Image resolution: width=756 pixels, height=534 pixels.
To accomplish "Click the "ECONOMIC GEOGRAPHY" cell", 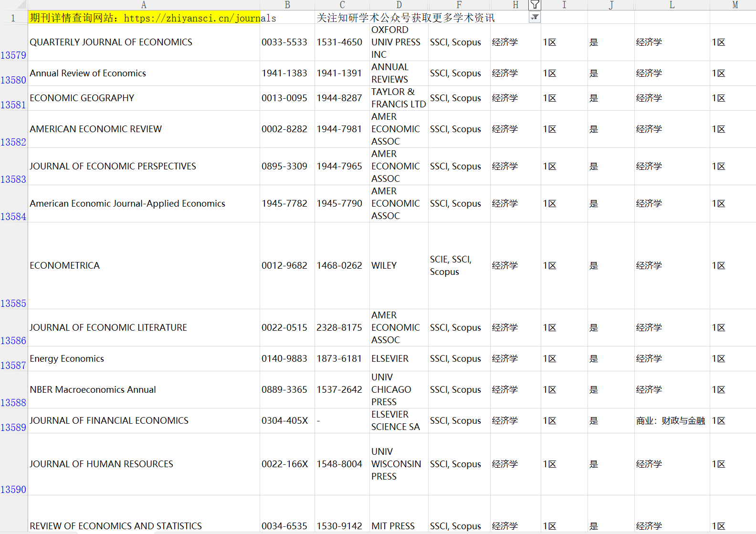I will (x=144, y=98).
